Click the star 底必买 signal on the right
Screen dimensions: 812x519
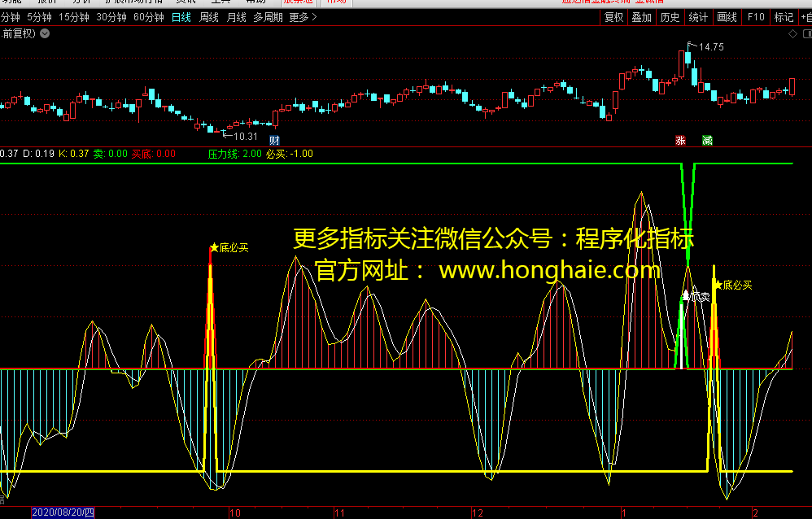pyautogui.click(x=732, y=285)
